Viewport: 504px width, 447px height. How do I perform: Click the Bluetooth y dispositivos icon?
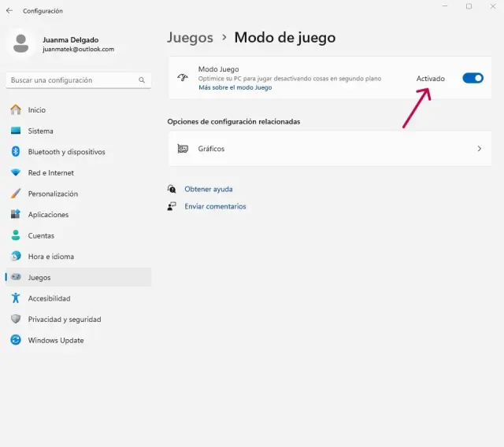tap(16, 152)
